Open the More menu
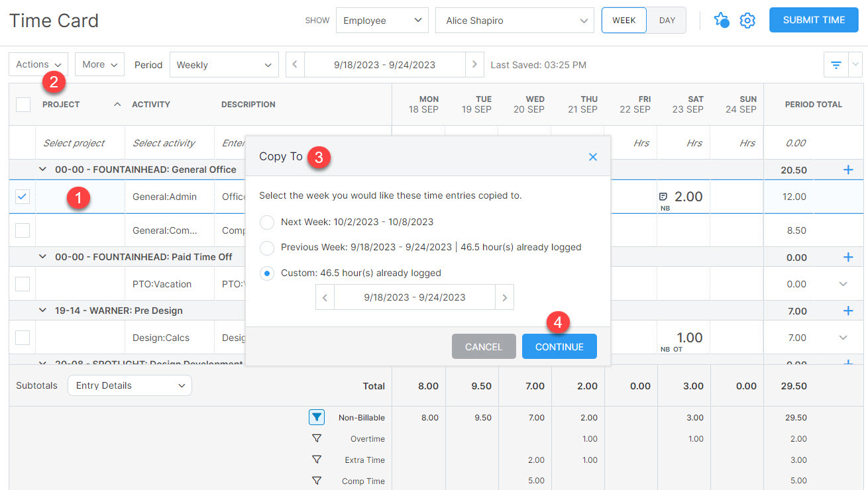868x490 pixels. (99, 64)
